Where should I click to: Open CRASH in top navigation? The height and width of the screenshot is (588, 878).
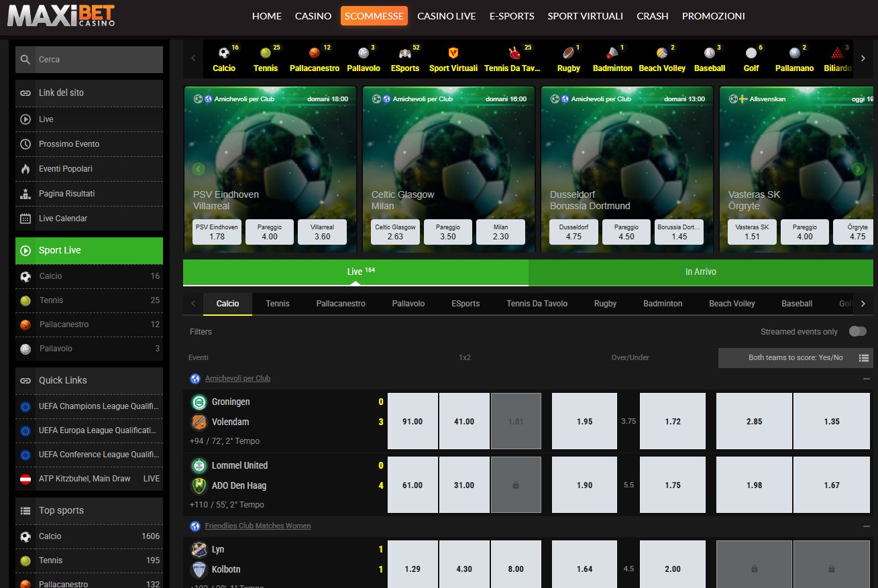coord(653,16)
